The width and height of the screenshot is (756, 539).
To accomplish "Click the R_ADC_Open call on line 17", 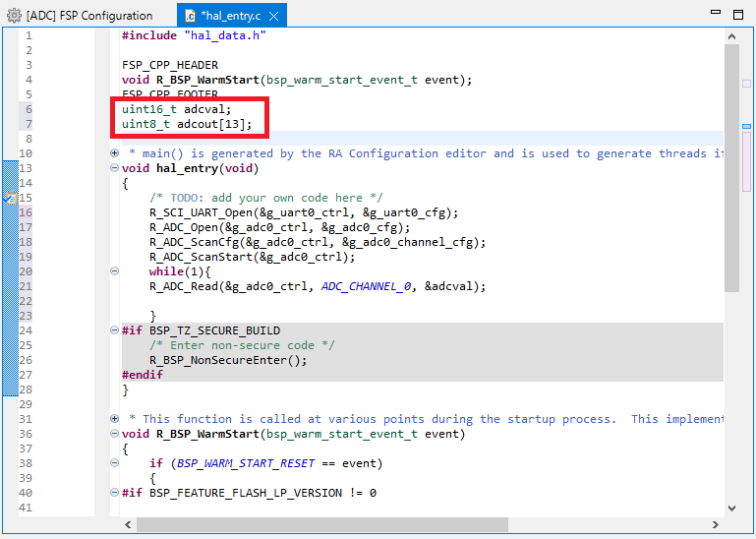I will 279,227.
